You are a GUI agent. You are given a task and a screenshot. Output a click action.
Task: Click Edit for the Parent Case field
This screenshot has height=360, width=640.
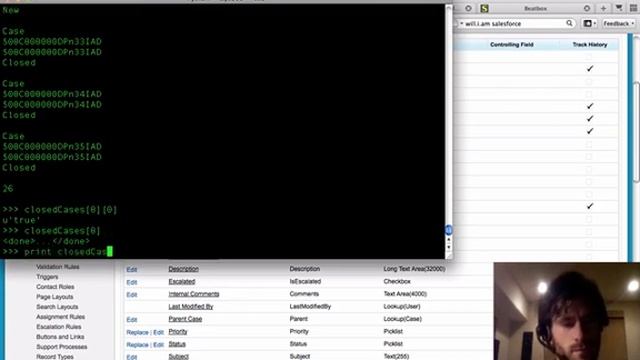(x=131, y=320)
